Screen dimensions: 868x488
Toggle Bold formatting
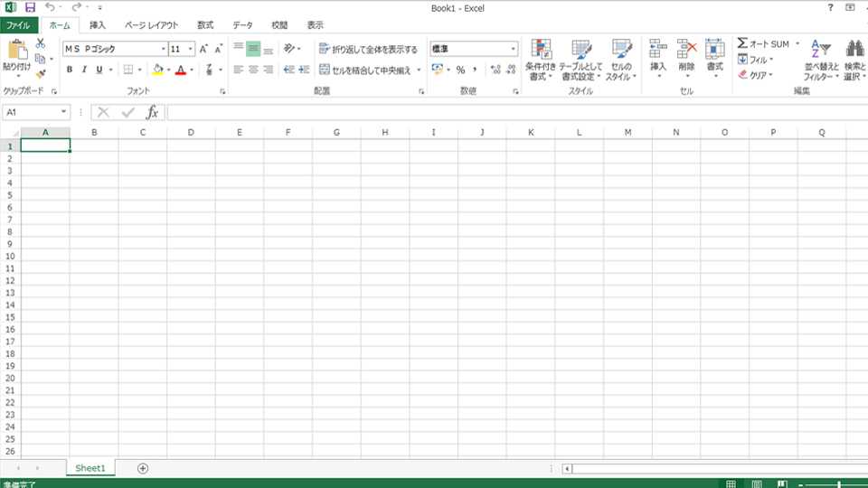coord(70,70)
